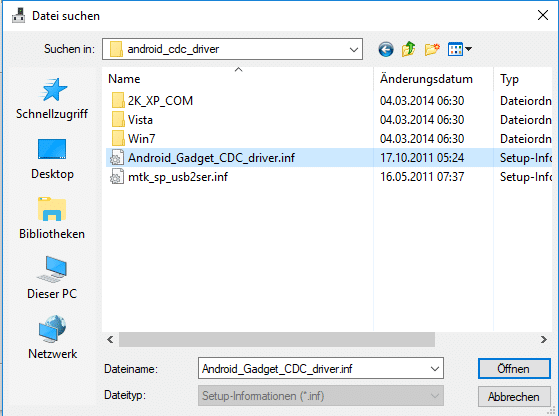Click the horizontal scrollbar right arrow
This screenshot has height=416, width=559.
point(543,339)
